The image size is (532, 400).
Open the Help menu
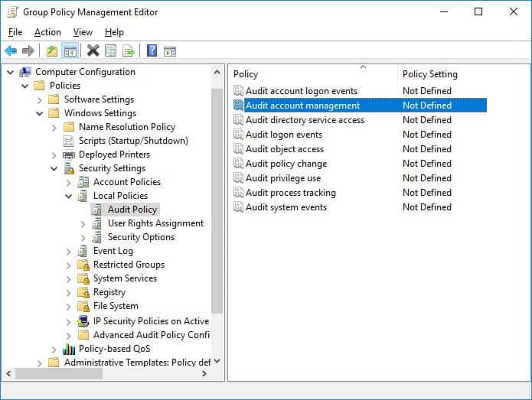[x=114, y=32]
